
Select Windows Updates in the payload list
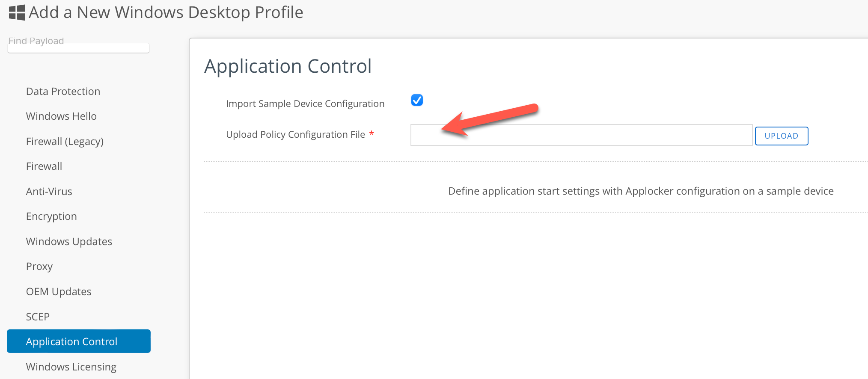[69, 242]
